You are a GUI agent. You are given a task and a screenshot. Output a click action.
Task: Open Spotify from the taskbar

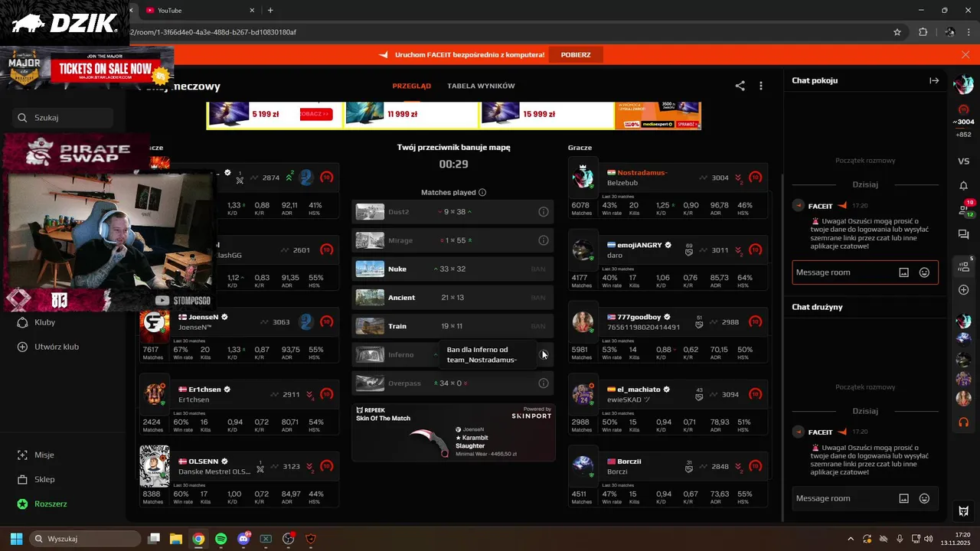pyautogui.click(x=220, y=539)
